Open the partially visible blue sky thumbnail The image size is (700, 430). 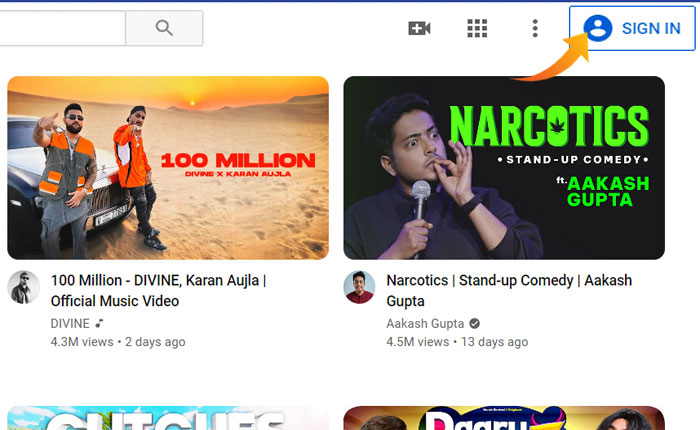pos(168,418)
